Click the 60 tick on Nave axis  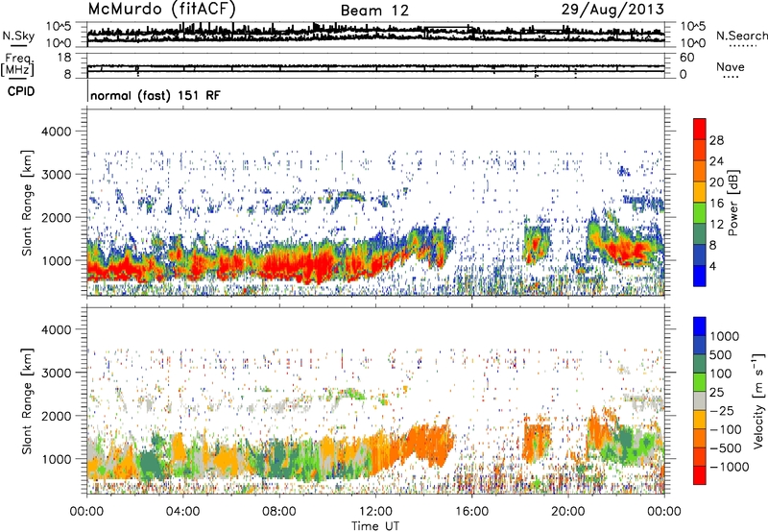pyautogui.click(x=686, y=57)
